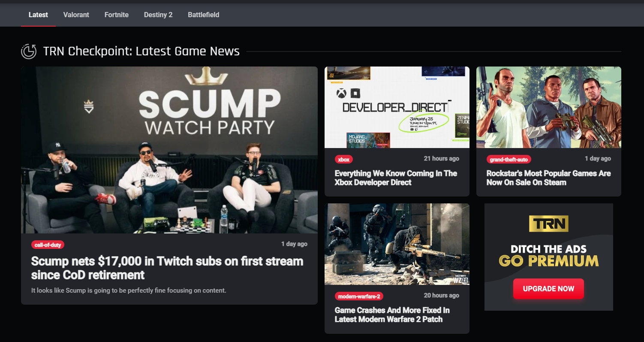The height and width of the screenshot is (342, 644).
Task: Click 'Ditch the Ads Go Premium' text
Action: click(x=548, y=256)
